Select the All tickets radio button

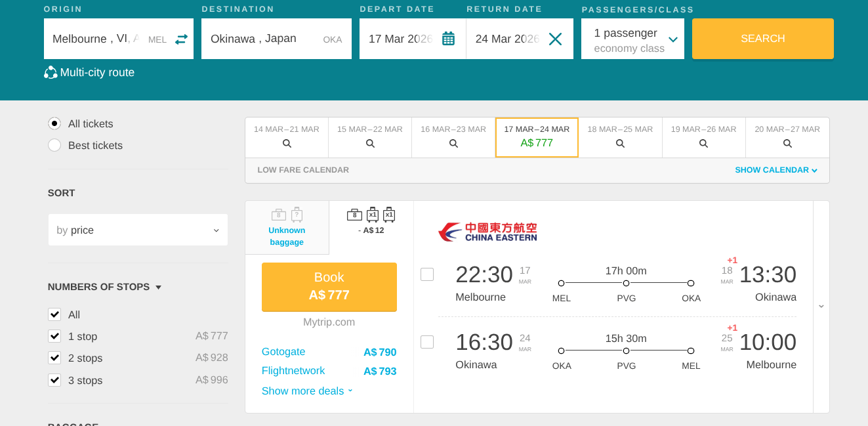54,123
